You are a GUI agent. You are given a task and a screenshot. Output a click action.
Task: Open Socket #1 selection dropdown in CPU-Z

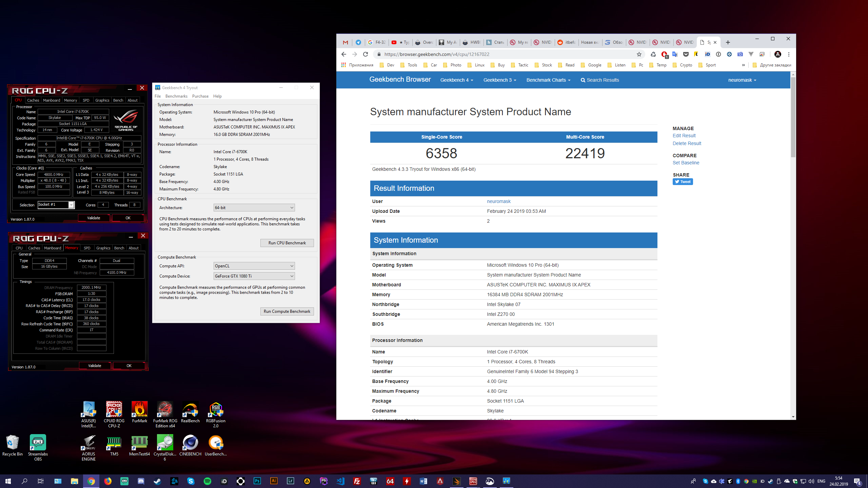tap(56, 205)
